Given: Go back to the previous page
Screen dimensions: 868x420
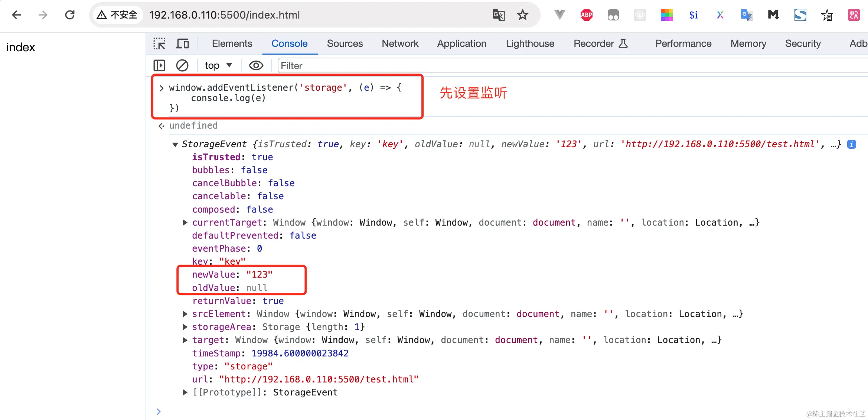Looking at the screenshot, I should 16,15.
